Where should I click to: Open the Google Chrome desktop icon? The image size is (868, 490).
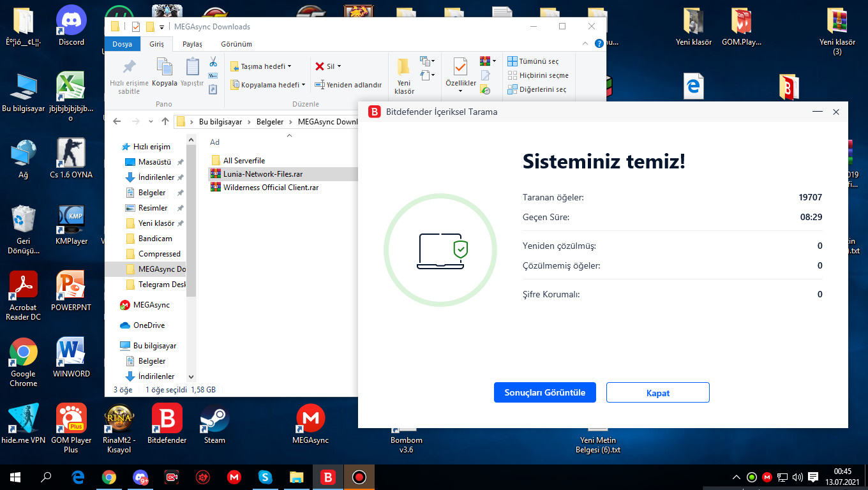tap(24, 362)
